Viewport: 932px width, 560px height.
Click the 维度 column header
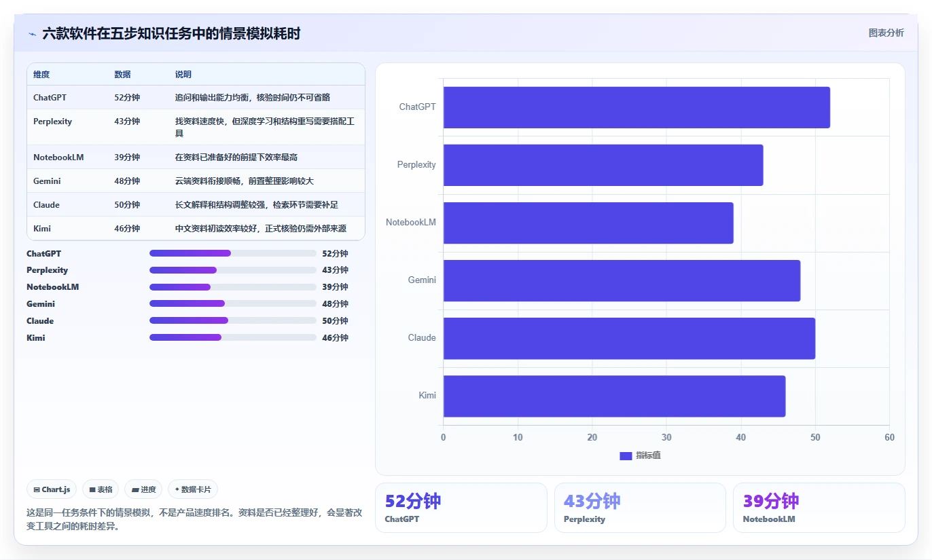point(41,75)
